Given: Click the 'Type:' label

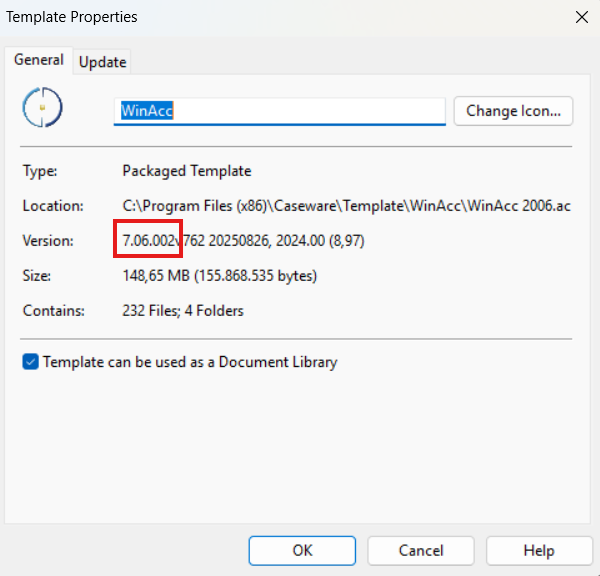Looking at the screenshot, I should click(40, 171).
